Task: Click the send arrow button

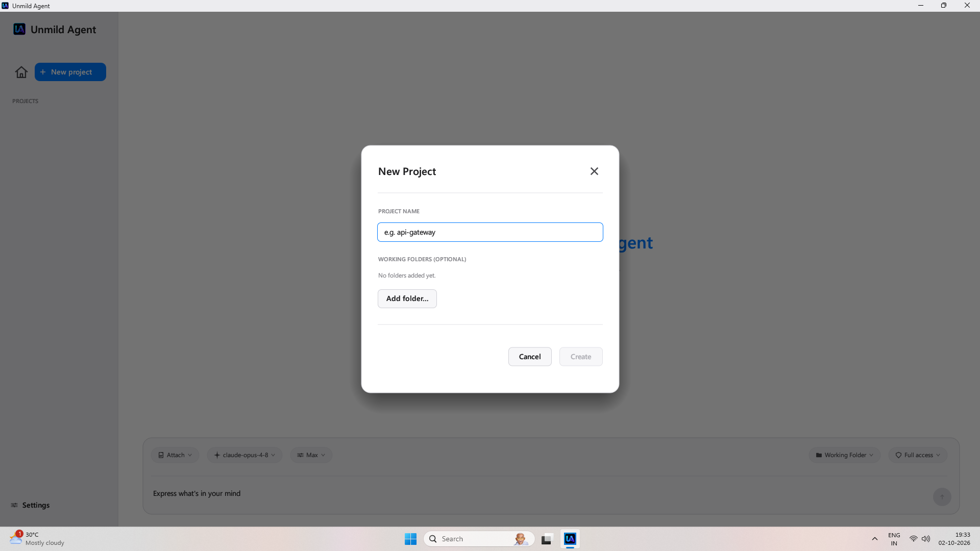Action: pos(942,497)
